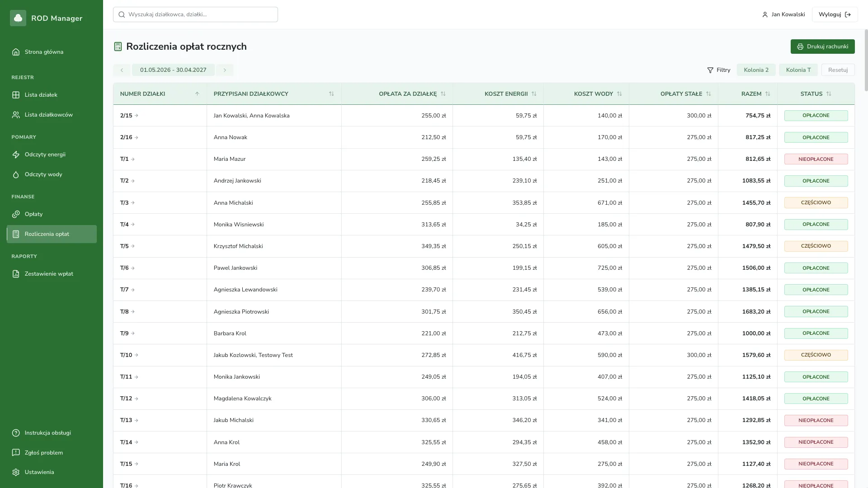Viewport: 868px width, 488px height.
Task: Sort by Status column
Action: coord(829,94)
